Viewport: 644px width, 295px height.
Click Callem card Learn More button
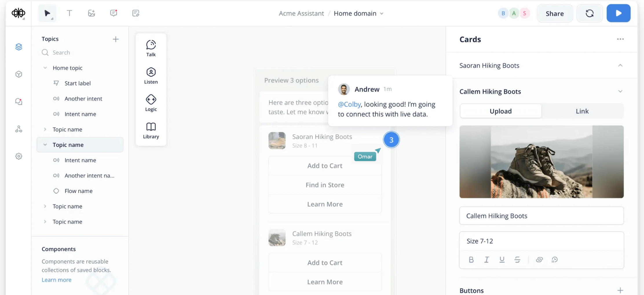(x=325, y=282)
